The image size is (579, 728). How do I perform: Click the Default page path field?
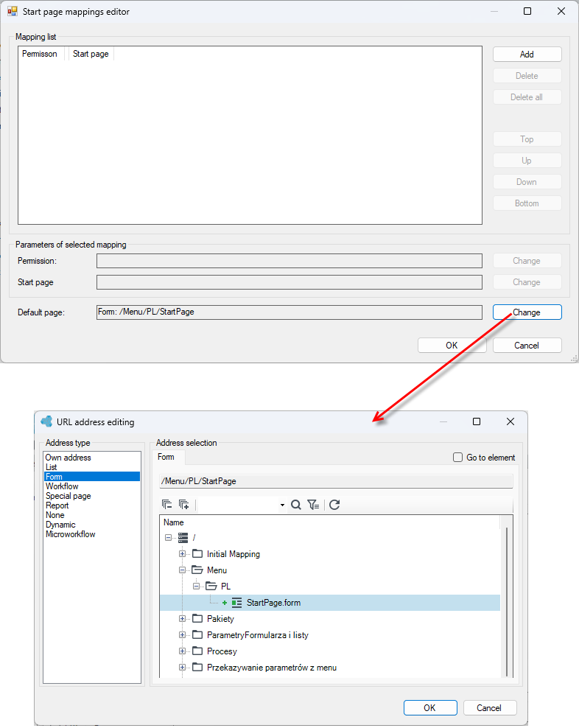tap(289, 312)
